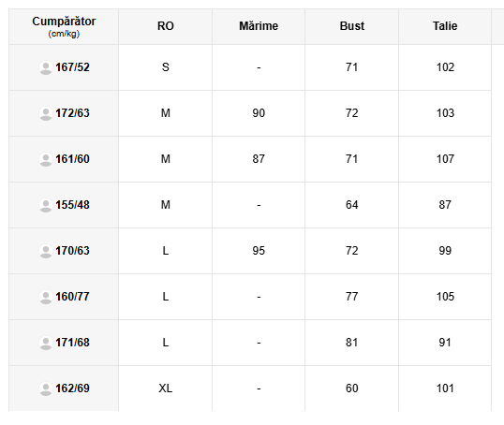
Task: Click the Bust value 81
Action: point(352,343)
